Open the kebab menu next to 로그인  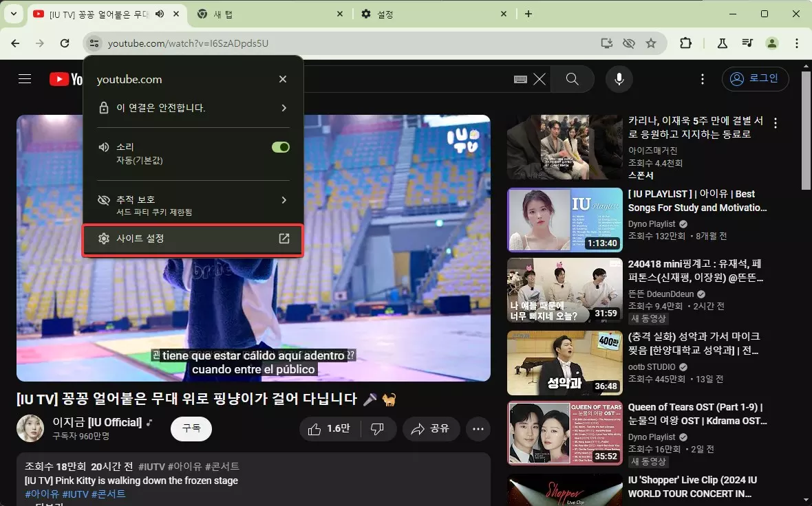point(702,78)
